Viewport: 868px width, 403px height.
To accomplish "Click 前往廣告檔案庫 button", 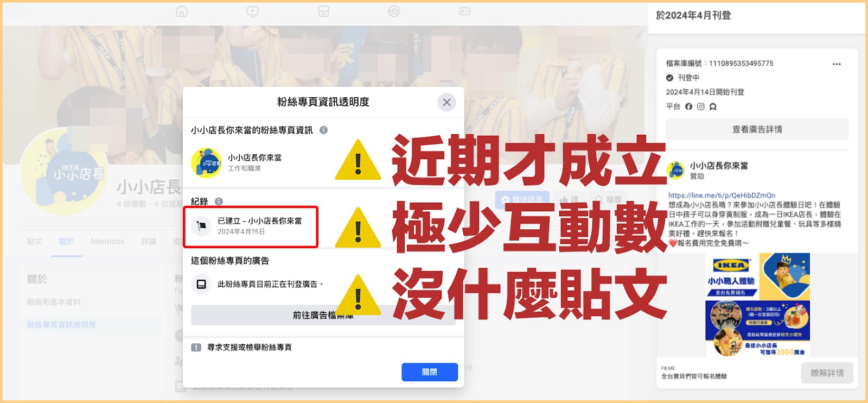I will [323, 315].
